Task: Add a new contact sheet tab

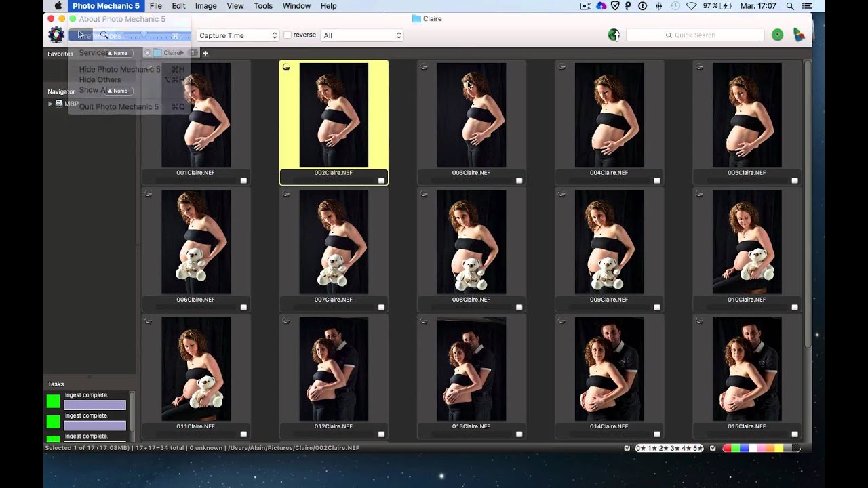Action: [205, 53]
